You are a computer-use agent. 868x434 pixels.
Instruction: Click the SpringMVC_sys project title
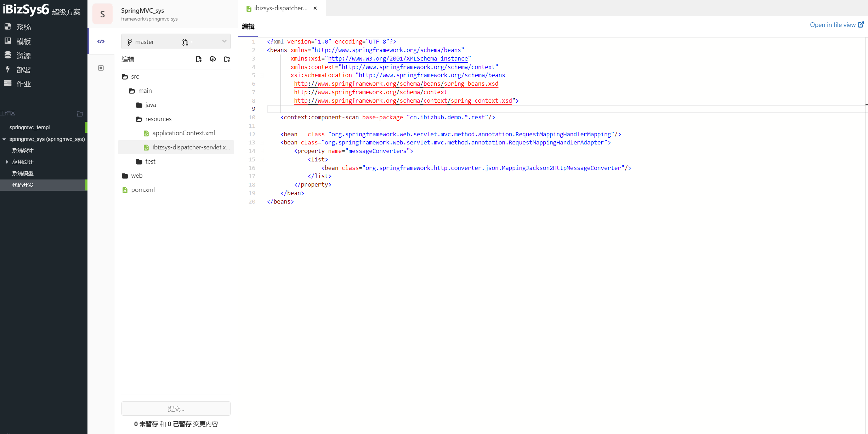[142, 11]
